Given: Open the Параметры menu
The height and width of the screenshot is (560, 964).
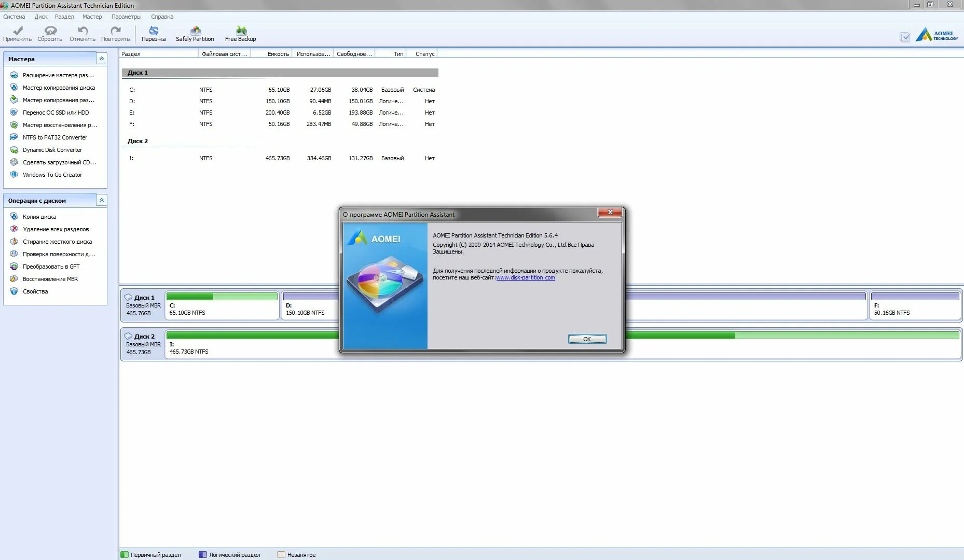Looking at the screenshot, I should pos(126,17).
